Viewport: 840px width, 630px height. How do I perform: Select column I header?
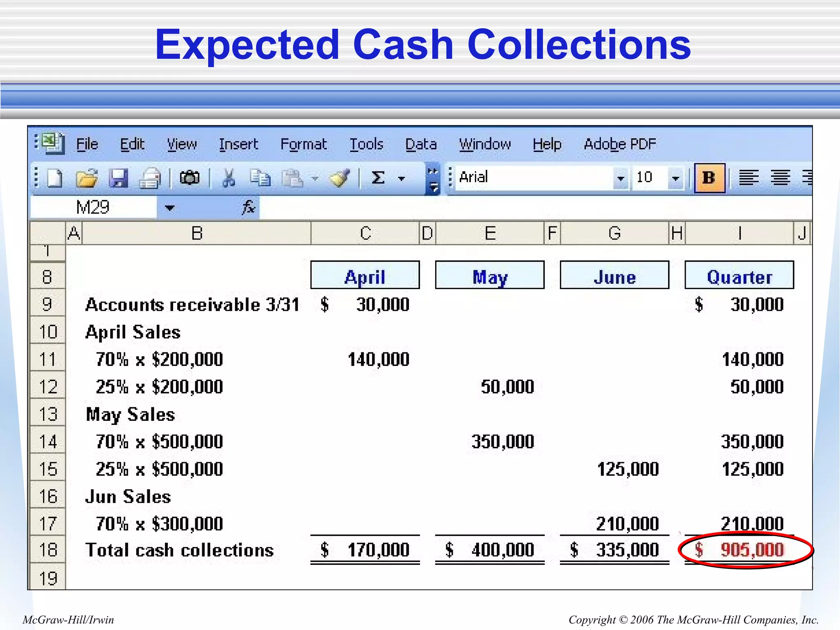click(740, 233)
